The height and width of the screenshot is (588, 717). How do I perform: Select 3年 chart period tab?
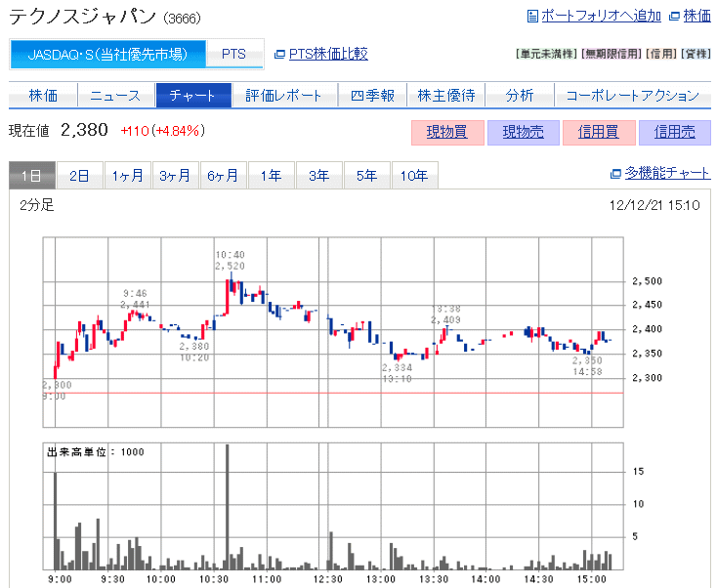coord(319,175)
